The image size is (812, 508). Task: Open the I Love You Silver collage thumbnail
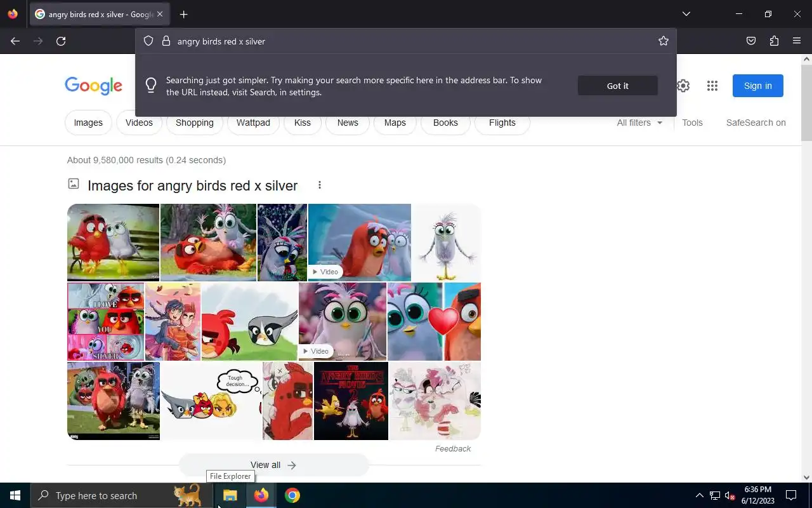pos(105,321)
